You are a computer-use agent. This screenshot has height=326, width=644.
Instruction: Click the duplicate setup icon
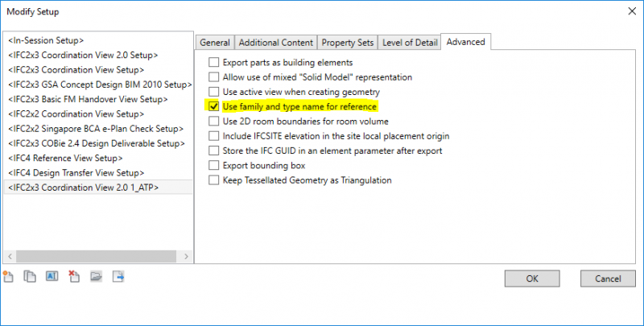point(31,277)
